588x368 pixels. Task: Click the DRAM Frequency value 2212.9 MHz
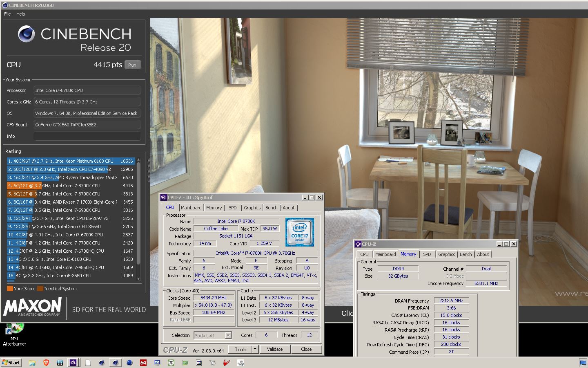451,301
